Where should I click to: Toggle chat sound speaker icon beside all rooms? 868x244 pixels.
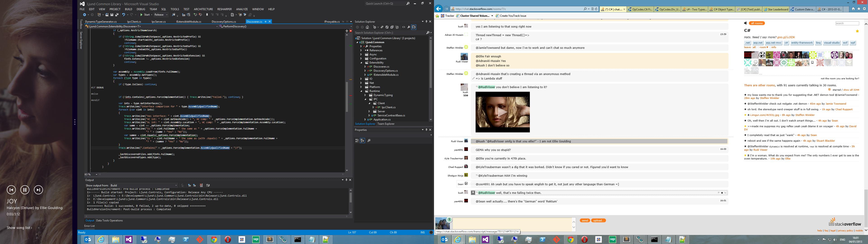(745, 23)
